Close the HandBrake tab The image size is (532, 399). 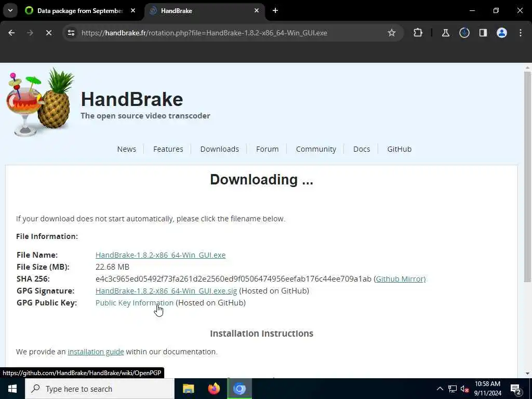point(257,11)
